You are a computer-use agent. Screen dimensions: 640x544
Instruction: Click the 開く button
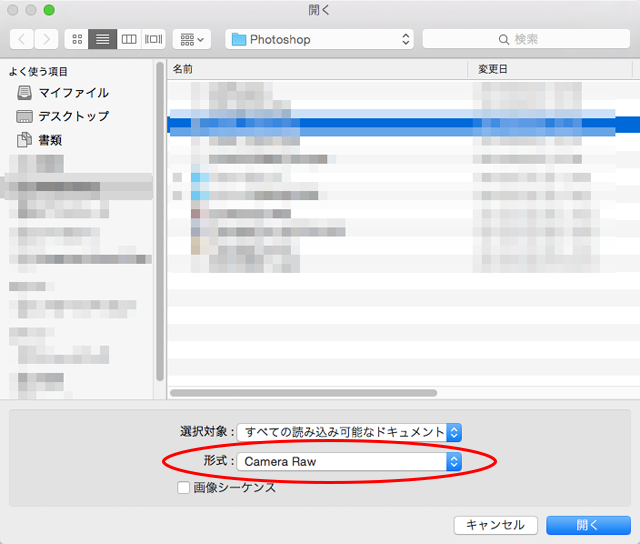point(588,525)
